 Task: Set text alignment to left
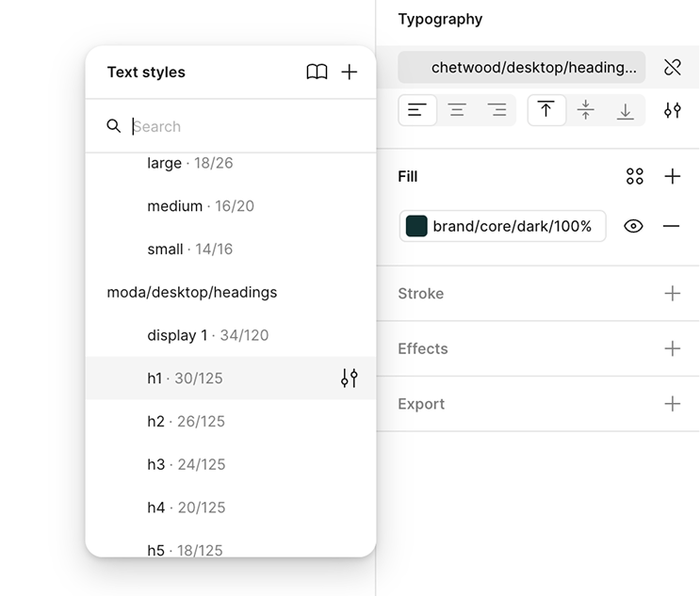point(417,110)
